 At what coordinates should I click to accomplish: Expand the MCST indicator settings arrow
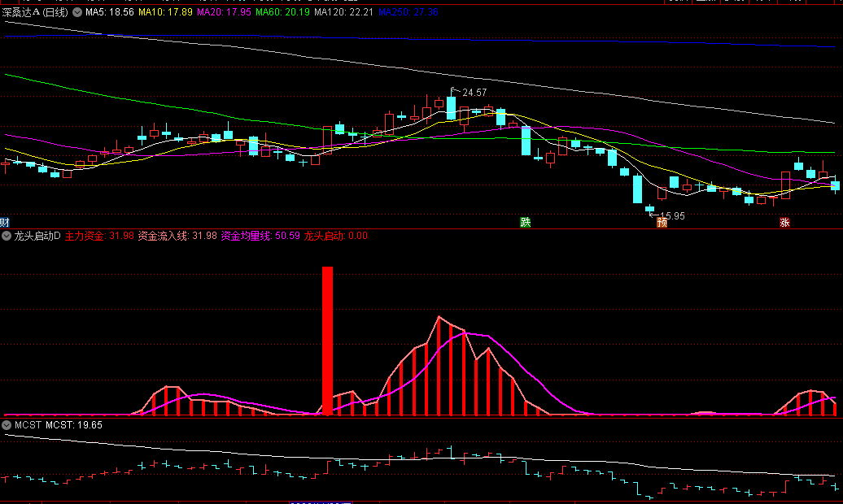point(7,425)
